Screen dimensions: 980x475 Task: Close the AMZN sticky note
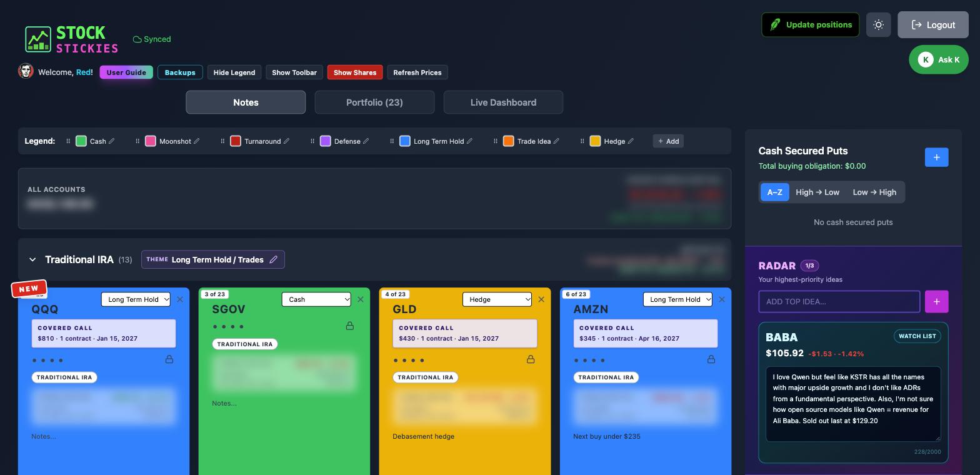pos(722,299)
